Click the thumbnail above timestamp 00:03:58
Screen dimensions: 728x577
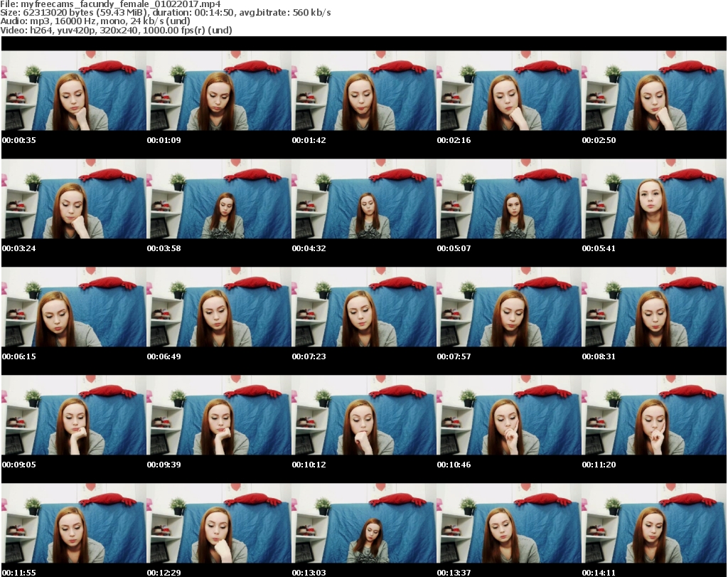[x=219, y=198]
